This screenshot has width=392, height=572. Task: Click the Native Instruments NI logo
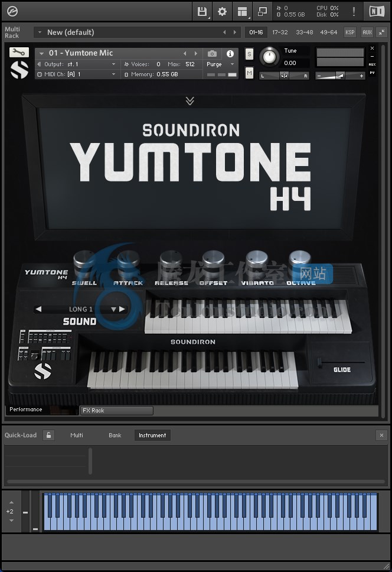[377, 12]
